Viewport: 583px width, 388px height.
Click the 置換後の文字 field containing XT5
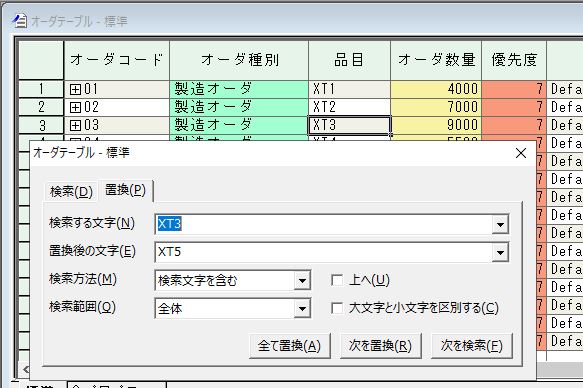(323, 252)
